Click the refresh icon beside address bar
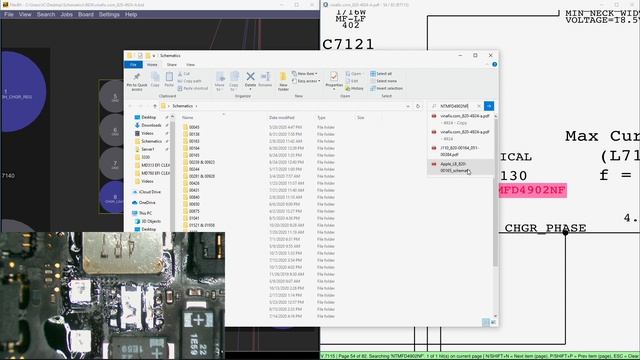Screen dimensions: 640x360 (418, 106)
